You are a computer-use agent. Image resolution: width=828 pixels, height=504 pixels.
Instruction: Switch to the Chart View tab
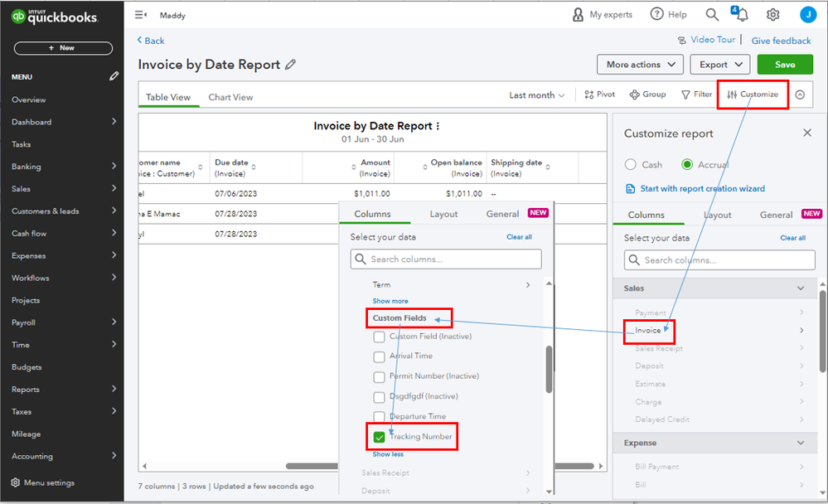point(230,97)
